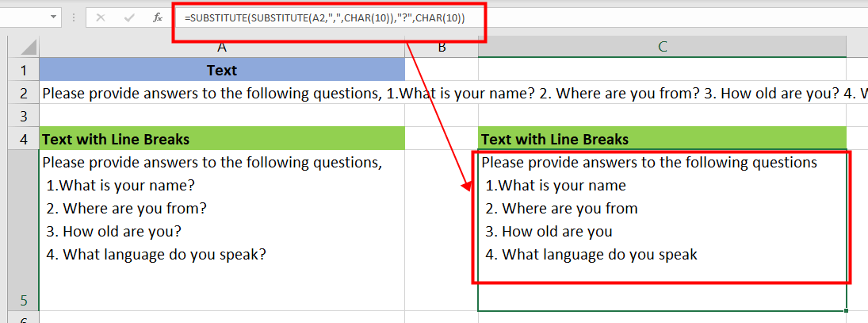Click the Select All corner triangle
The width and height of the screenshot is (868, 323).
27,48
